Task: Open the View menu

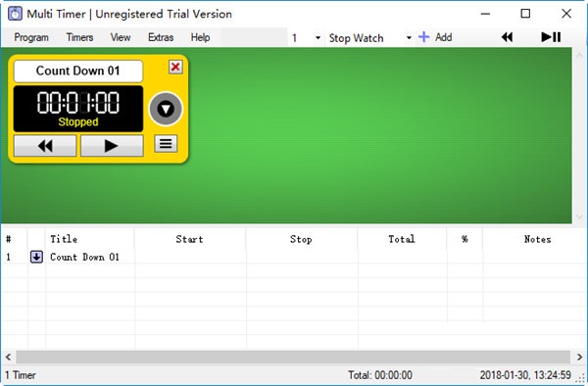Action: [120, 37]
